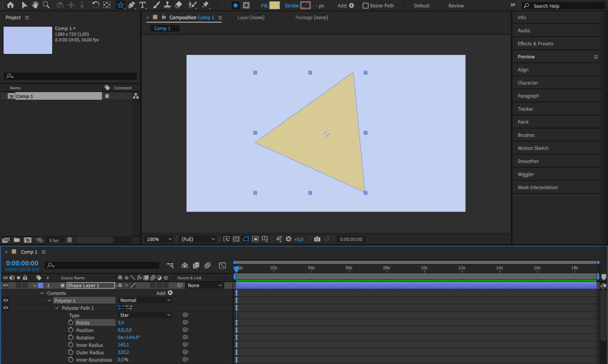608x364 pixels.
Task: Pick the Hand tool in toolbar
Action: 35,5
